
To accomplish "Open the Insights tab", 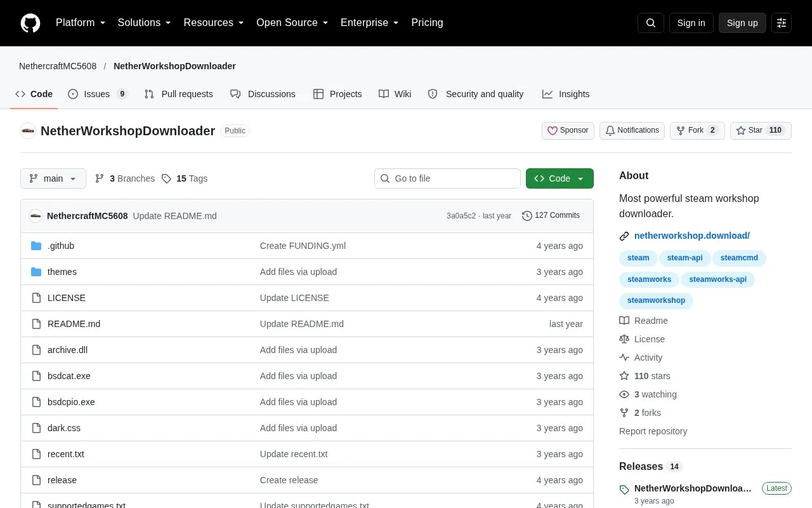I will 566,94.
